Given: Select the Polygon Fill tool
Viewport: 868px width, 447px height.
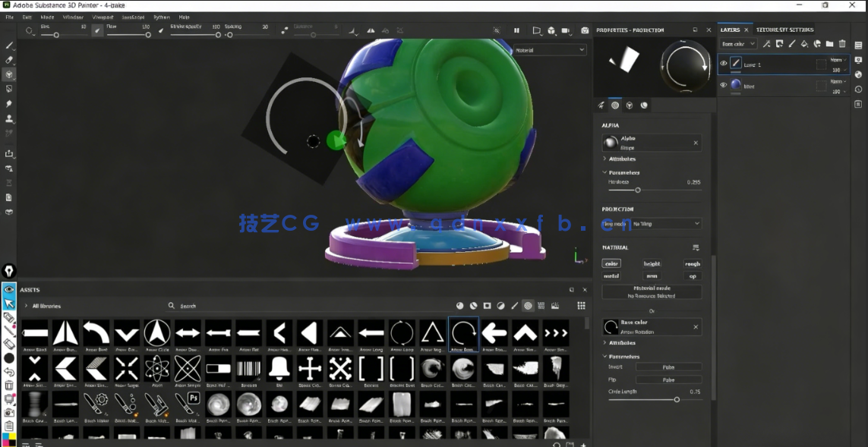Looking at the screenshot, I should (9, 89).
